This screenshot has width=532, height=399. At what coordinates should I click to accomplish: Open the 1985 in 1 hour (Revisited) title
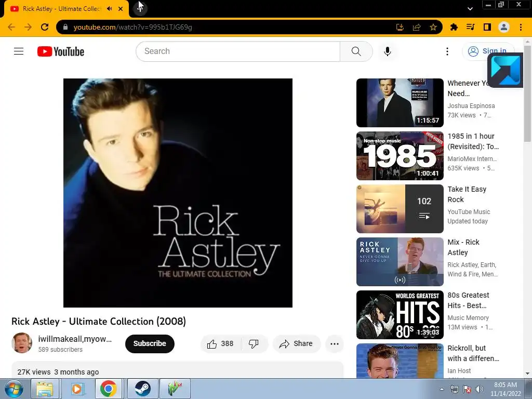coord(473,141)
